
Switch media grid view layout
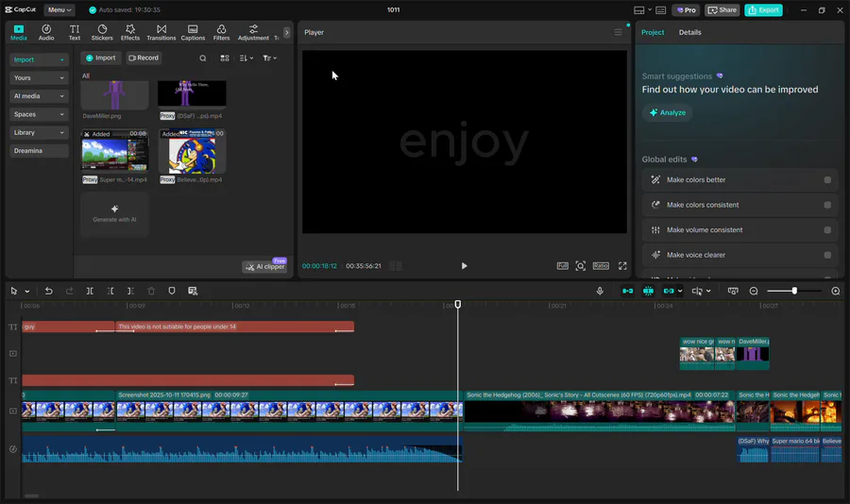point(225,58)
